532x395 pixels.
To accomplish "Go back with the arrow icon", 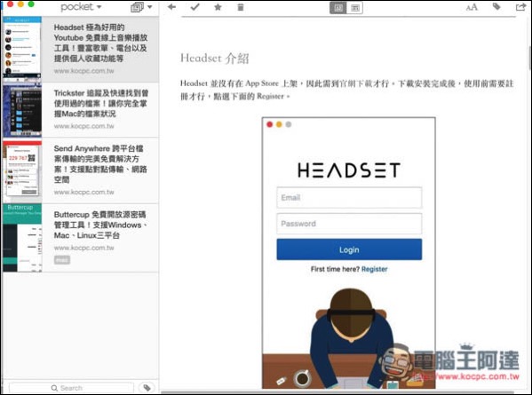I will 171,7.
